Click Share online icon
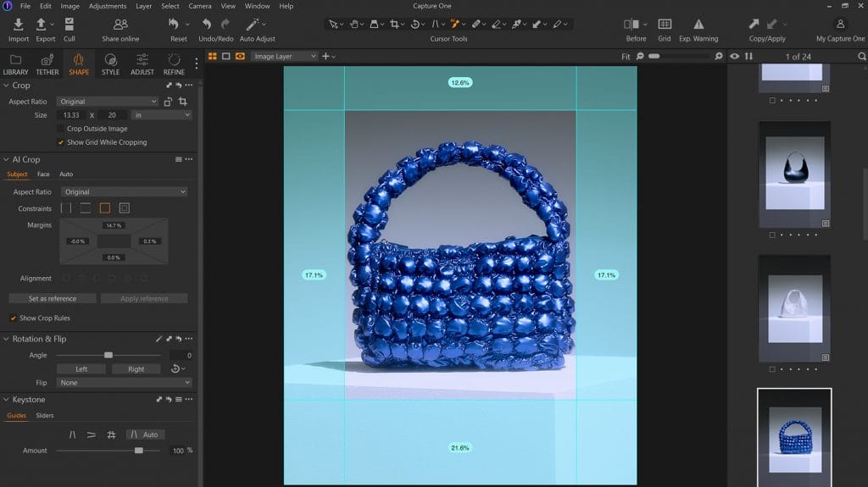 click(x=120, y=25)
